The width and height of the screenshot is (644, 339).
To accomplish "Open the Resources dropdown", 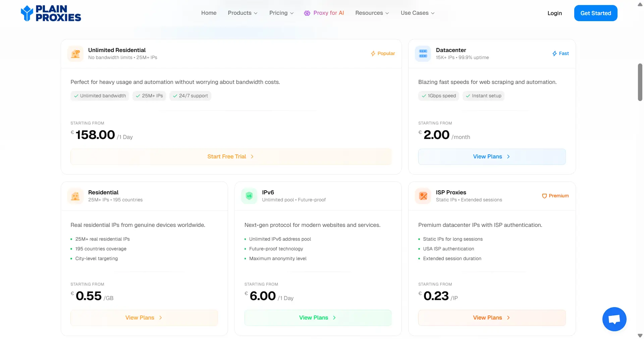I will [372, 13].
